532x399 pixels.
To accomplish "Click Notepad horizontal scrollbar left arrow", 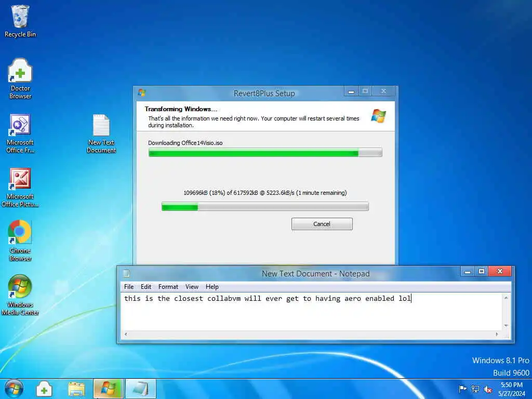I will [126, 334].
